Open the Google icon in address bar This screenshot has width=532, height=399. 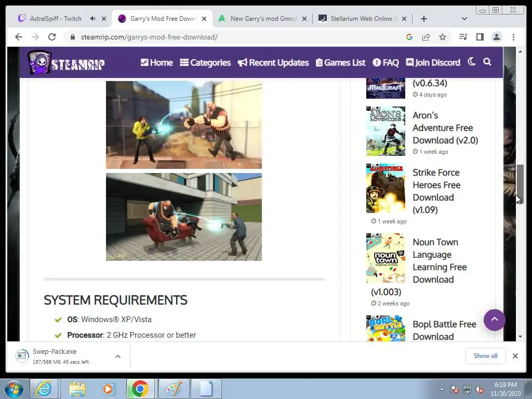click(x=409, y=37)
